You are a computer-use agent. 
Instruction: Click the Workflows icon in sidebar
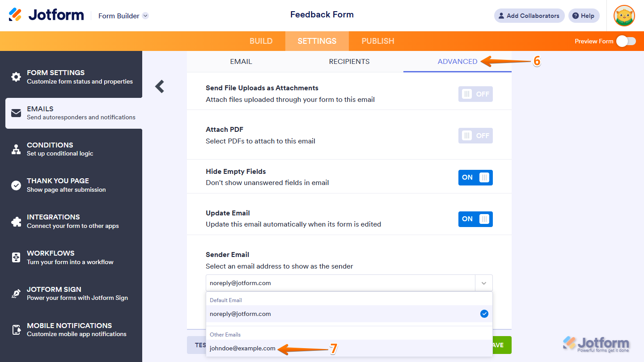tap(16, 257)
